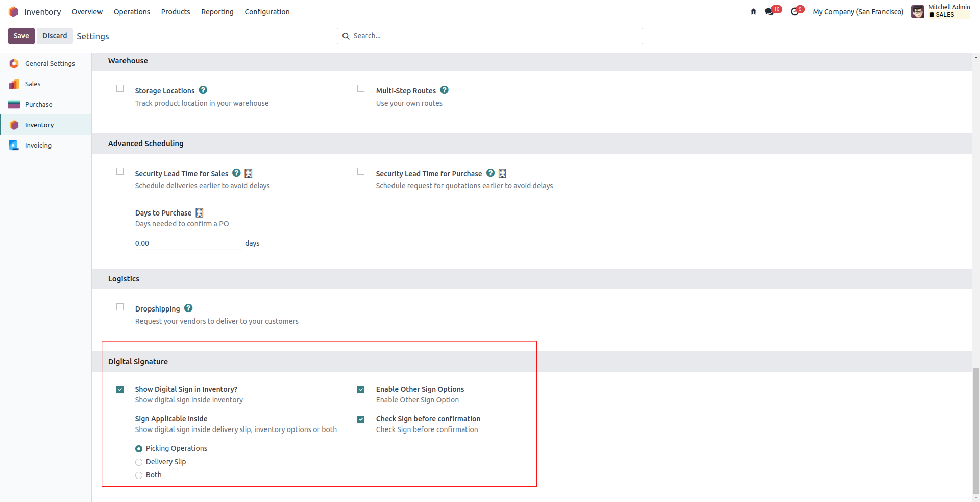Open the activities clock icon

click(794, 12)
